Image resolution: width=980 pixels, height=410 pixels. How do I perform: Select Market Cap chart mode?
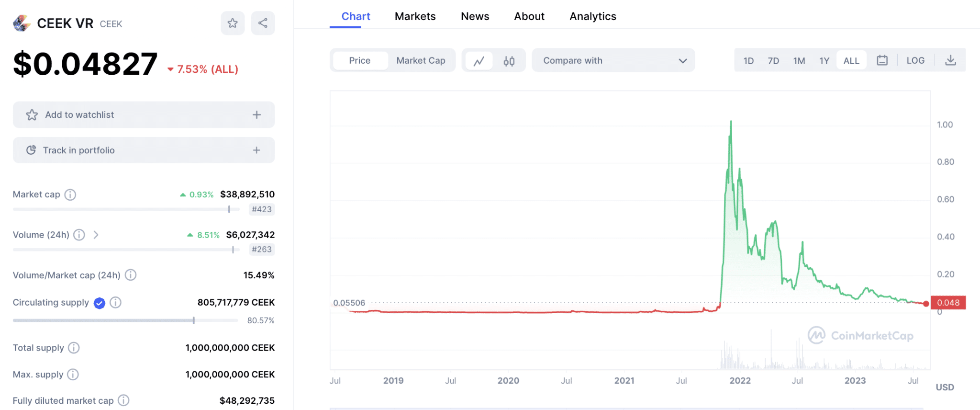pyautogui.click(x=421, y=60)
